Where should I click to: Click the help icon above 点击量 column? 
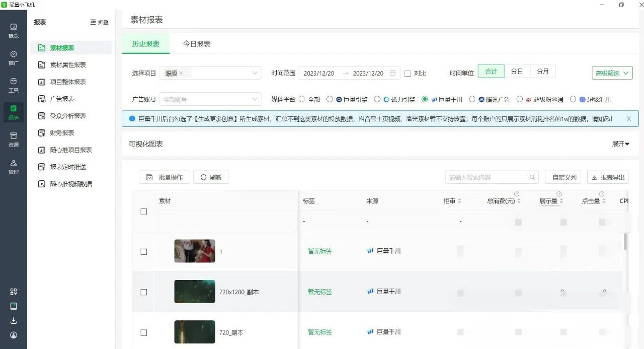(x=602, y=194)
